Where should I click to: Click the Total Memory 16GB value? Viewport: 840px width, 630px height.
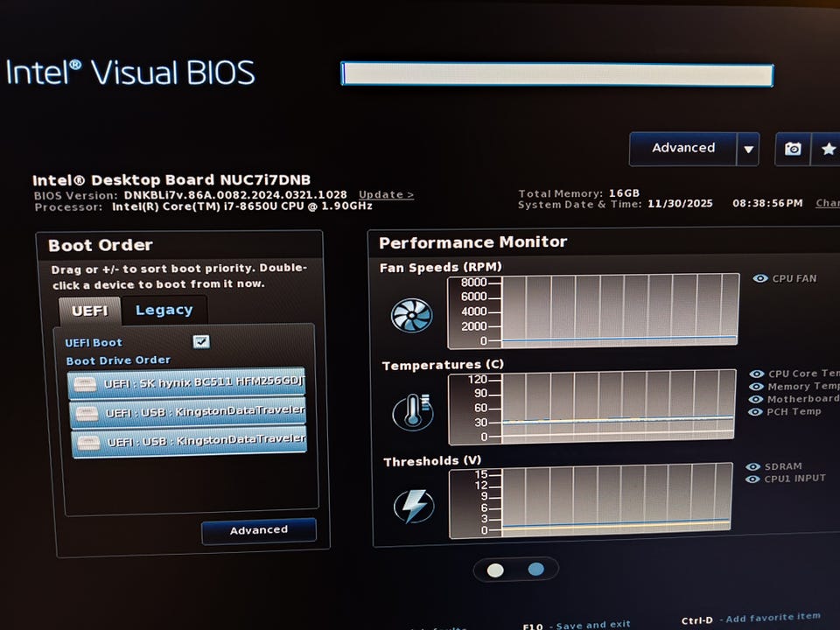click(x=624, y=192)
